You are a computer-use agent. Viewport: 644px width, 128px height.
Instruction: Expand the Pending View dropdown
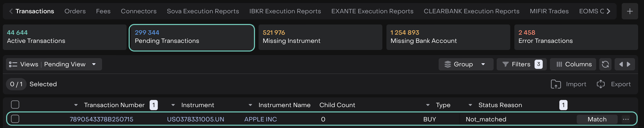pyautogui.click(x=94, y=64)
